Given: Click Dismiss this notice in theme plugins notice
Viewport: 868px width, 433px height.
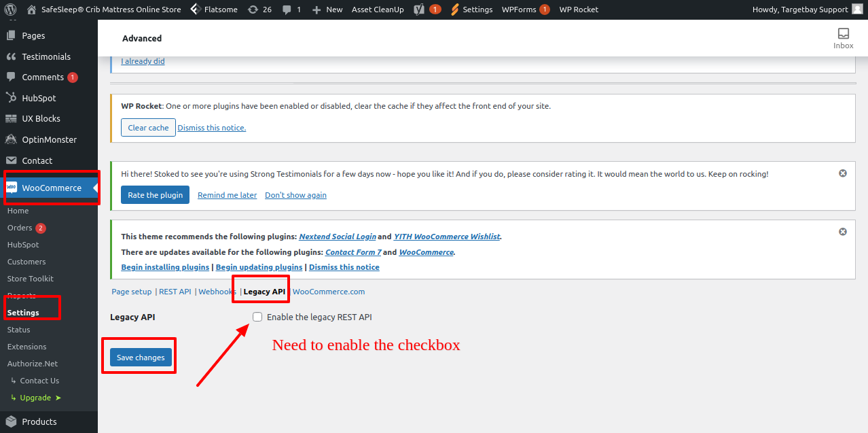Looking at the screenshot, I should 344,267.
